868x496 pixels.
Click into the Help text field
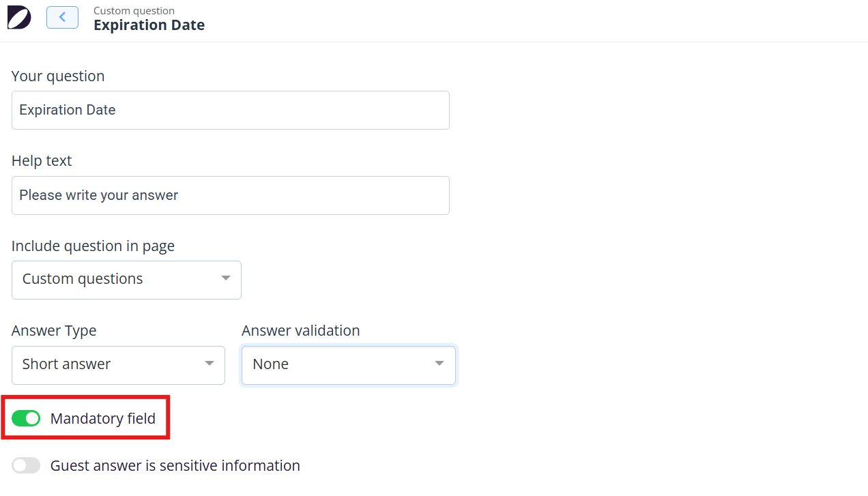coord(231,196)
